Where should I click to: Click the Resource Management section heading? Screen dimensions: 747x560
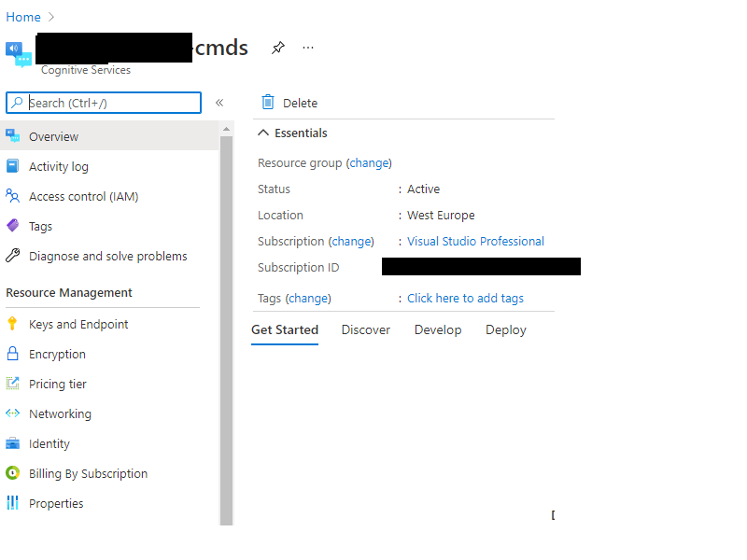[x=68, y=292]
